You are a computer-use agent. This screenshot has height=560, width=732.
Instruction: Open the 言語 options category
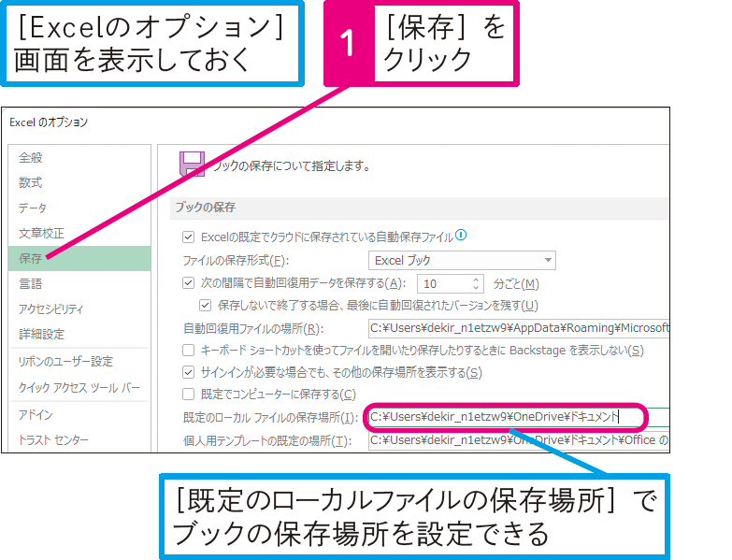(31, 283)
